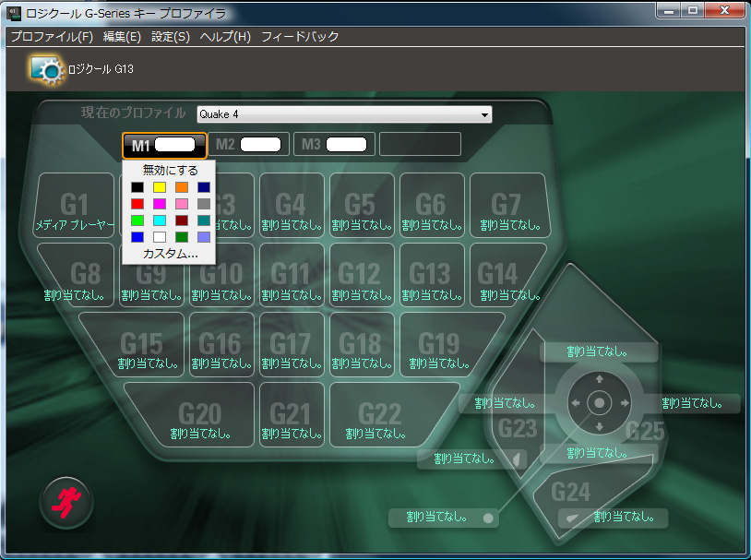Select the G20 key

(199, 418)
